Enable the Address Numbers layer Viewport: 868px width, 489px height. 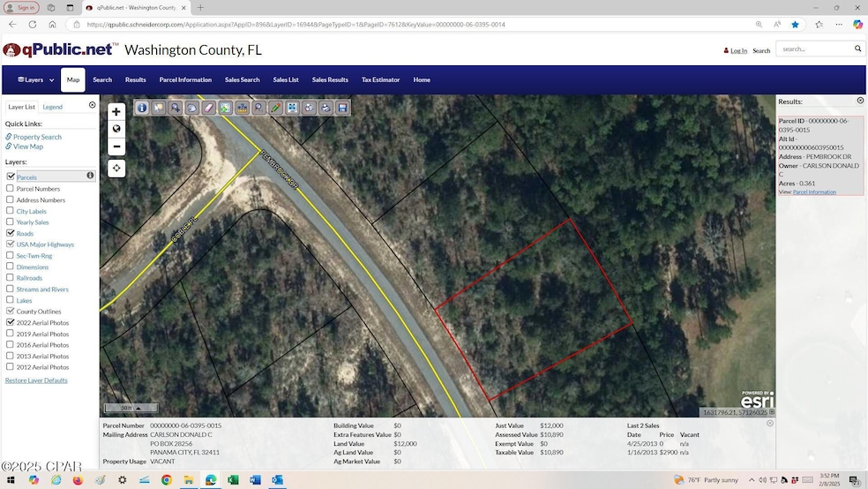click(10, 199)
